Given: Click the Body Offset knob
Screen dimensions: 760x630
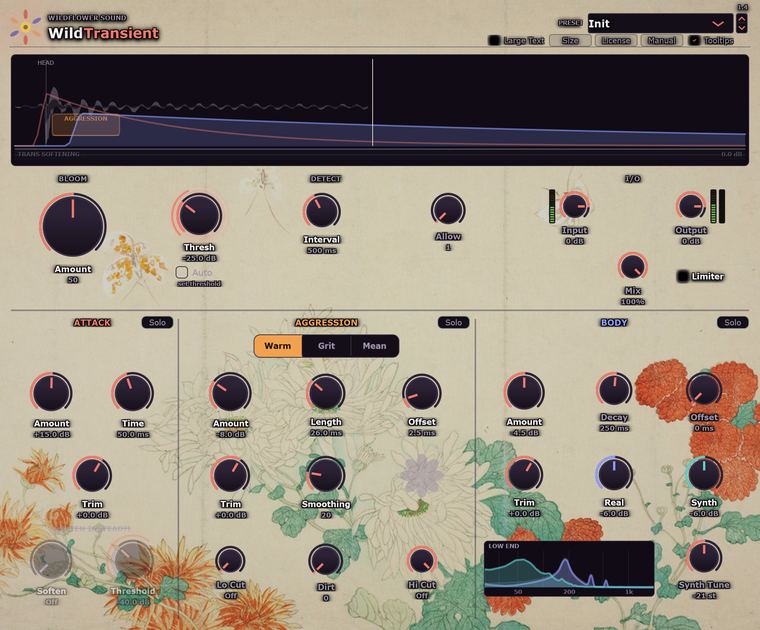Looking at the screenshot, I should (704, 389).
